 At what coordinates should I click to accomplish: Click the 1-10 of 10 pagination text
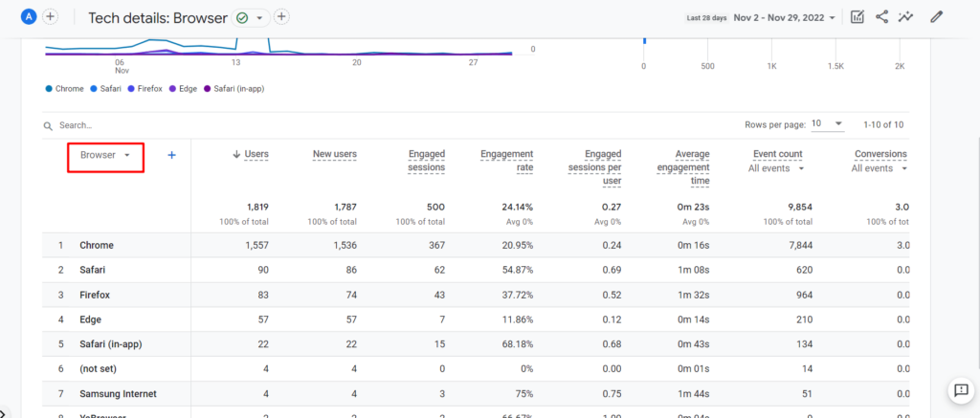(x=883, y=125)
